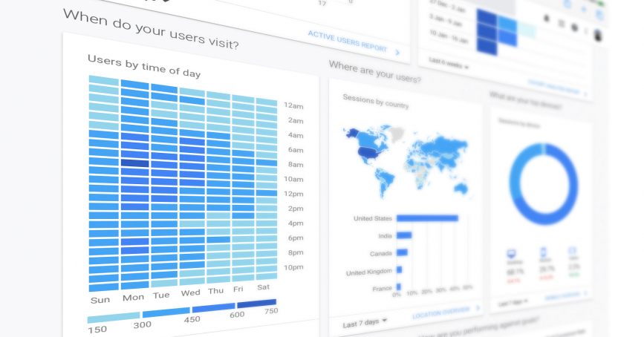The width and height of the screenshot is (644, 337).
Task: Click the France bar in country chart
Action: click(x=398, y=287)
